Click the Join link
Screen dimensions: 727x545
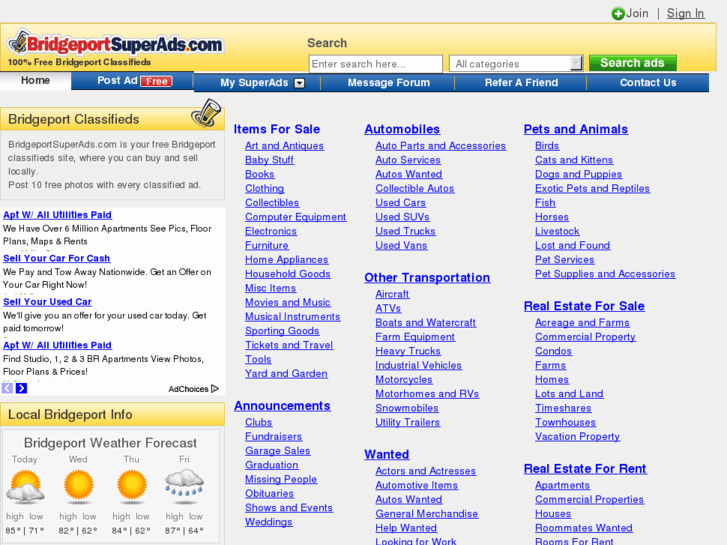point(637,13)
